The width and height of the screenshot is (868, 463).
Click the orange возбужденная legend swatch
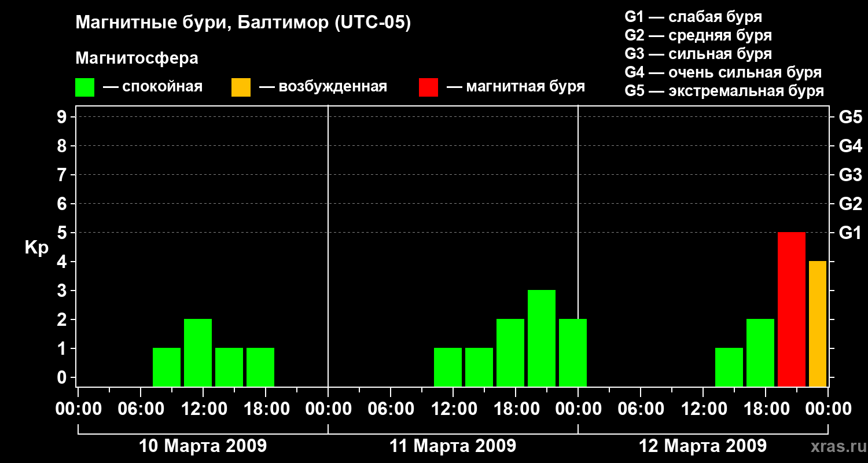[x=241, y=87]
